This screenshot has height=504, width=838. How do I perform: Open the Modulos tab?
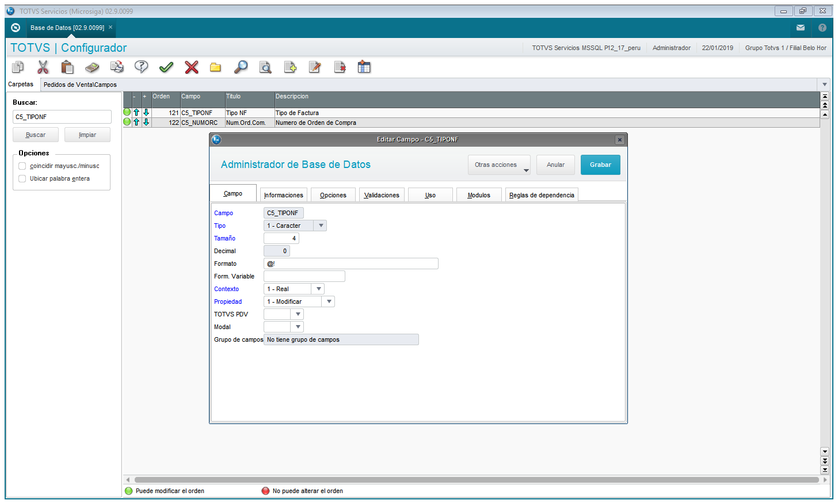click(x=479, y=195)
